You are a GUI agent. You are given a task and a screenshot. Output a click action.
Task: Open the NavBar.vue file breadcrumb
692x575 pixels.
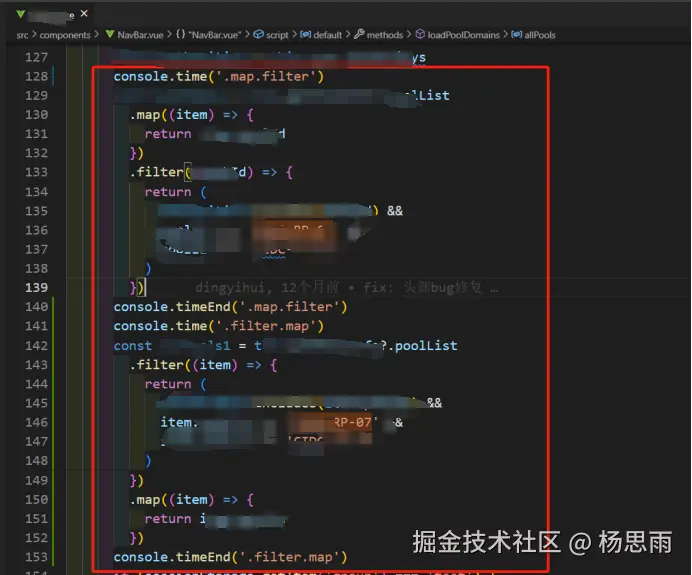[x=140, y=35]
